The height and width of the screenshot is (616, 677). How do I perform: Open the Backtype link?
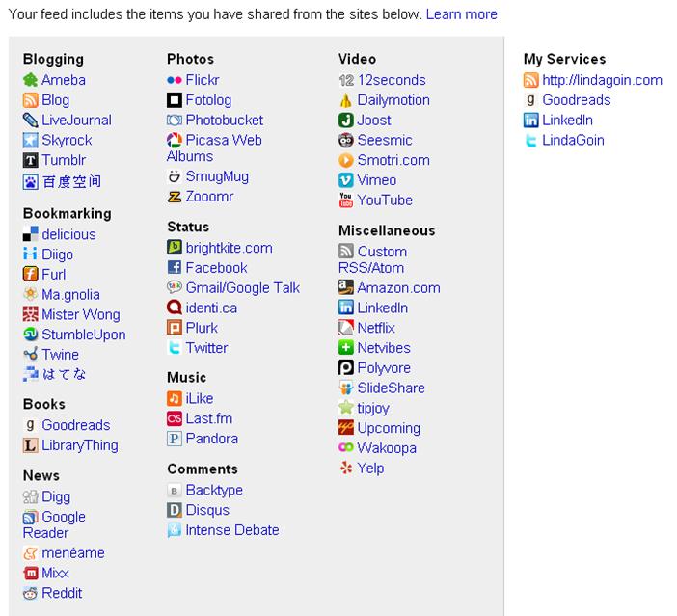[x=214, y=490]
